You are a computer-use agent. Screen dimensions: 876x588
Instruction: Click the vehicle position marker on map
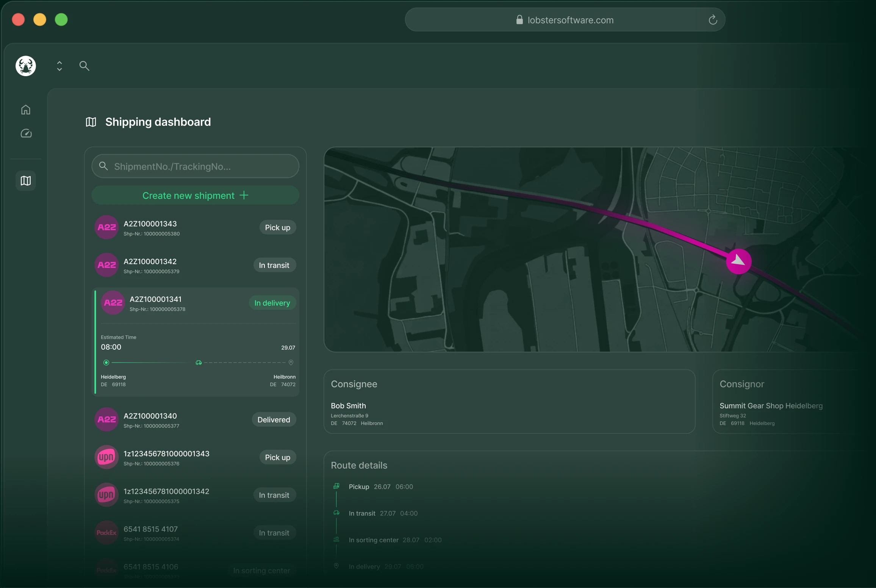[738, 261]
